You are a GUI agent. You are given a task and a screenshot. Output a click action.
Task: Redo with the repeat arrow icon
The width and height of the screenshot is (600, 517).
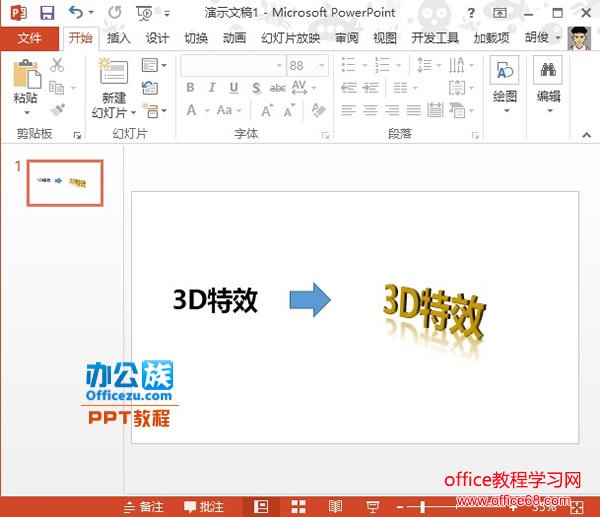pos(114,13)
